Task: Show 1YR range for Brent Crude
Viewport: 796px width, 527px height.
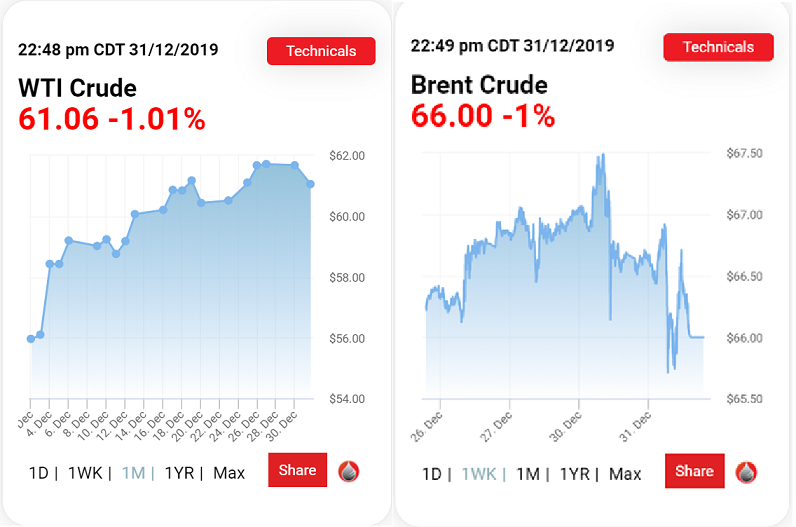Action: [575, 474]
